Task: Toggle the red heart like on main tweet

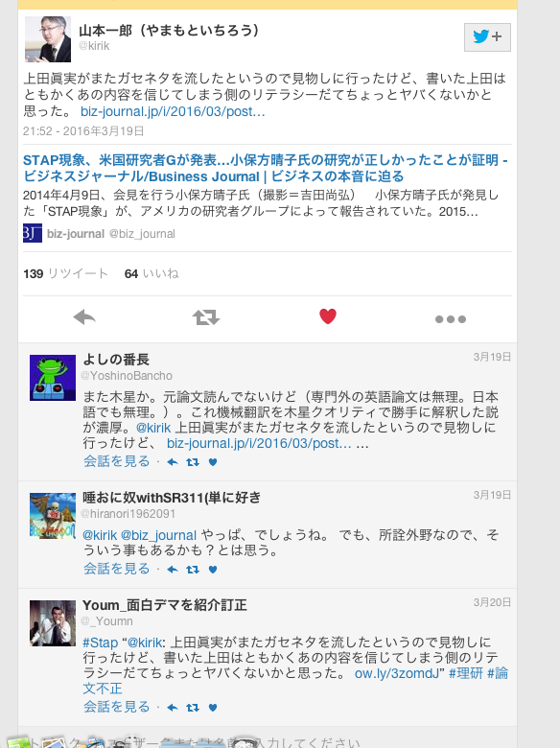Action: (328, 316)
